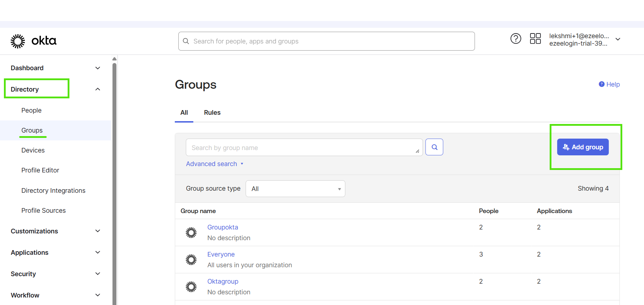Click the sidebar scrollbar up arrow
The width and height of the screenshot is (644, 305).
point(114,59)
